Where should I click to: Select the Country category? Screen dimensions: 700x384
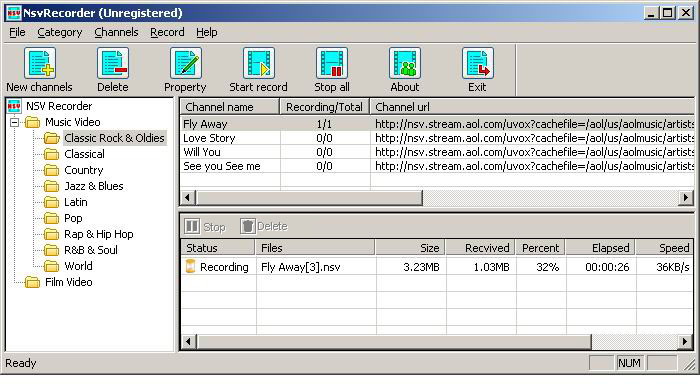coord(83,170)
